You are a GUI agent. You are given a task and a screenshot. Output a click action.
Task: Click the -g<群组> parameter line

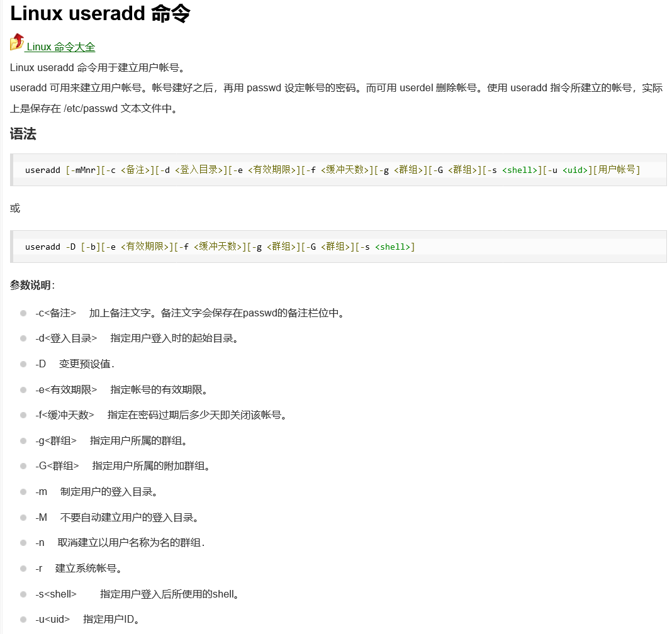(x=111, y=441)
